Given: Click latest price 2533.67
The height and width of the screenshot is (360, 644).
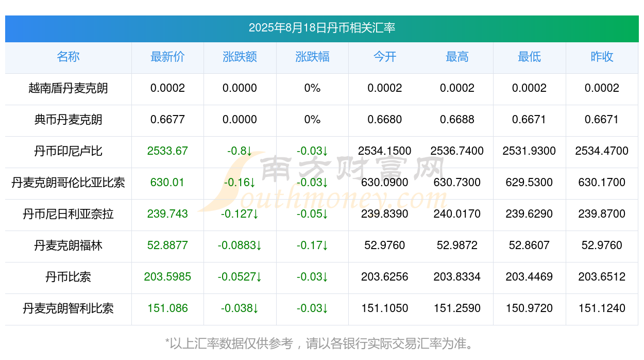Looking at the screenshot, I should (167, 151).
